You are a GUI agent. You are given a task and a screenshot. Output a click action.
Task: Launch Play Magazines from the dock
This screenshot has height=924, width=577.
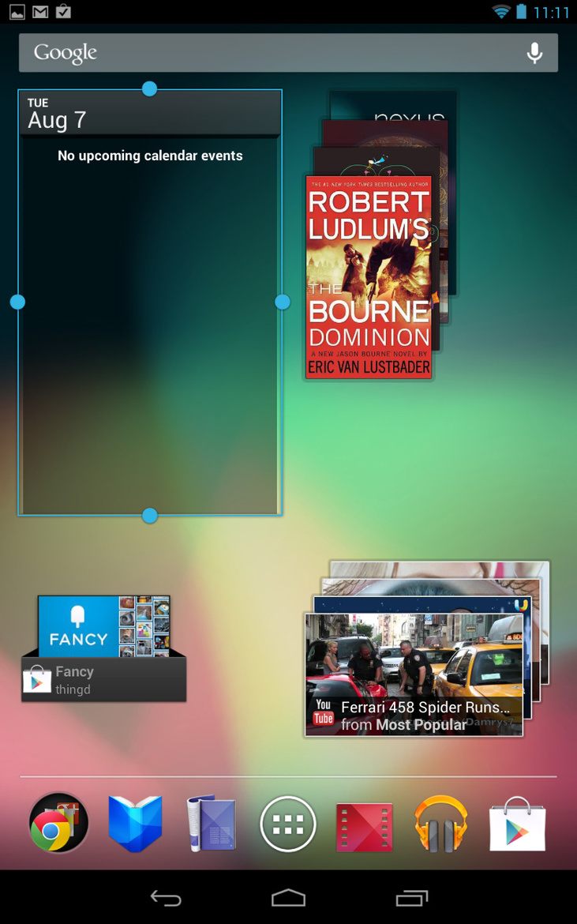click(x=212, y=823)
